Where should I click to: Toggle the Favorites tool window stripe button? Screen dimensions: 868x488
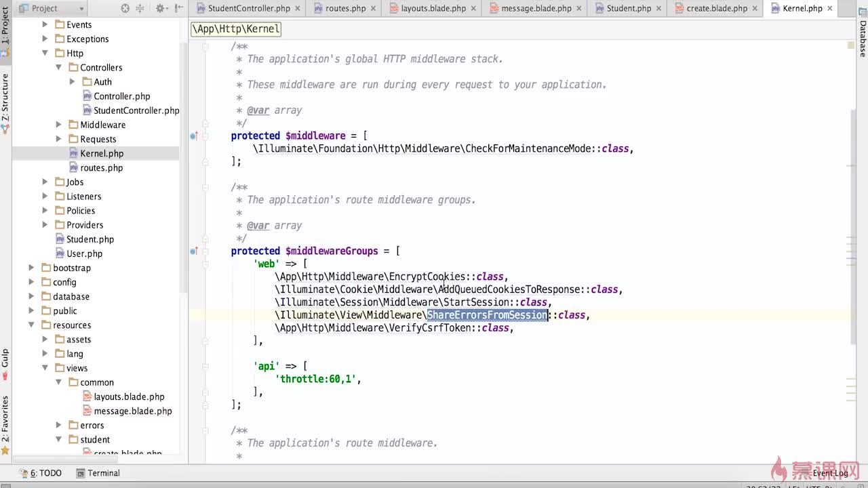click(x=5, y=424)
